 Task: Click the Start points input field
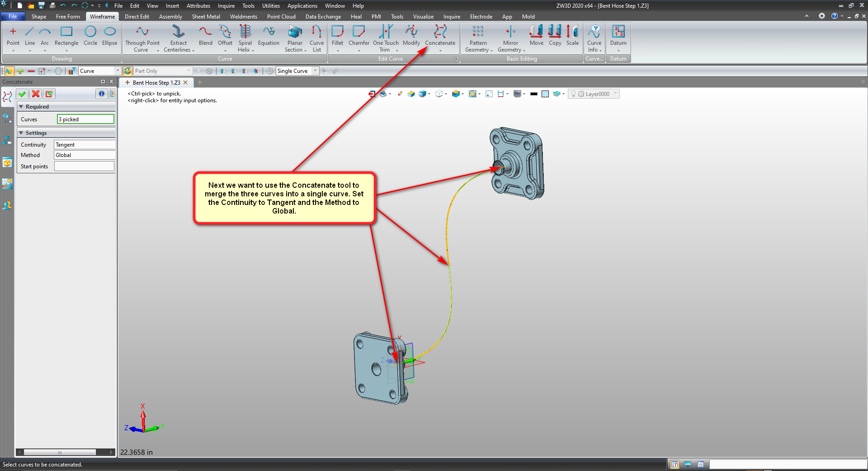[x=84, y=167]
